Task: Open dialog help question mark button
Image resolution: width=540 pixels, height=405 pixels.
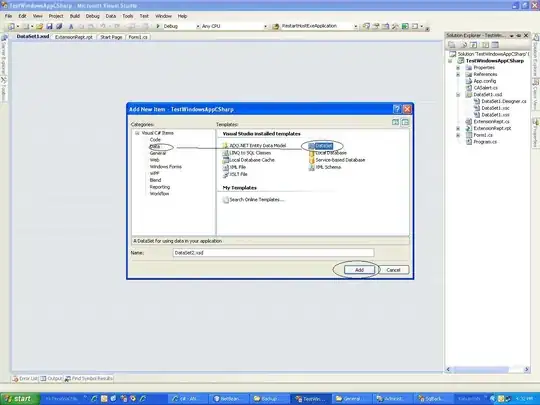Action: [397, 109]
